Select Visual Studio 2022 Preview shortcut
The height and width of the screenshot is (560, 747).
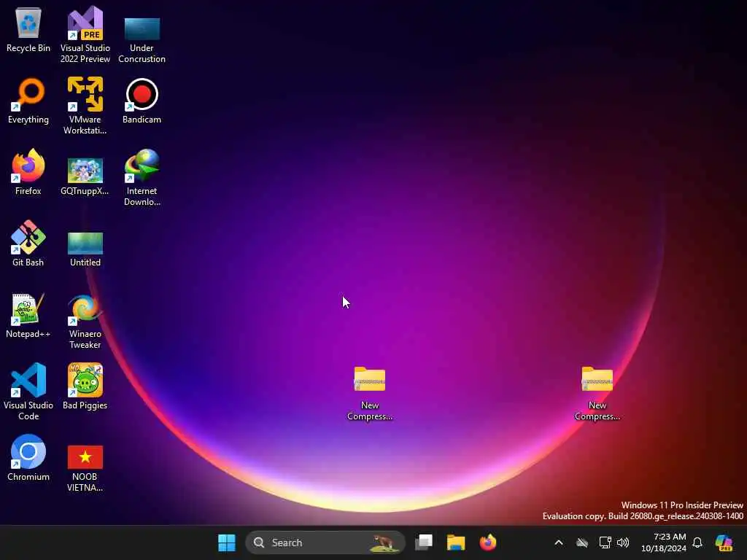(85, 34)
